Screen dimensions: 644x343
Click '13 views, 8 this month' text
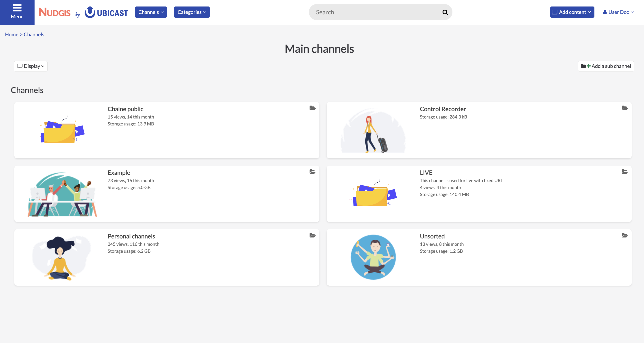pos(441,244)
